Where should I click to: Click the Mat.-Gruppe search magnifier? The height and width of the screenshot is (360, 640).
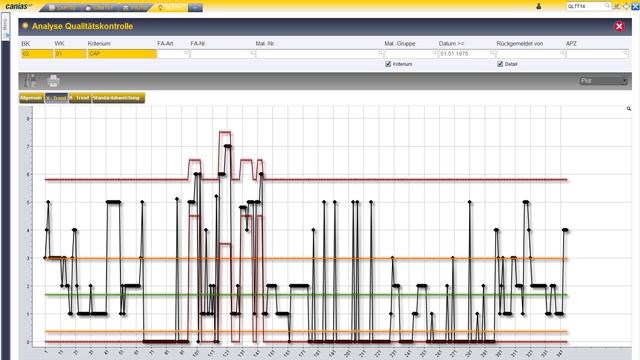pyautogui.click(x=434, y=53)
